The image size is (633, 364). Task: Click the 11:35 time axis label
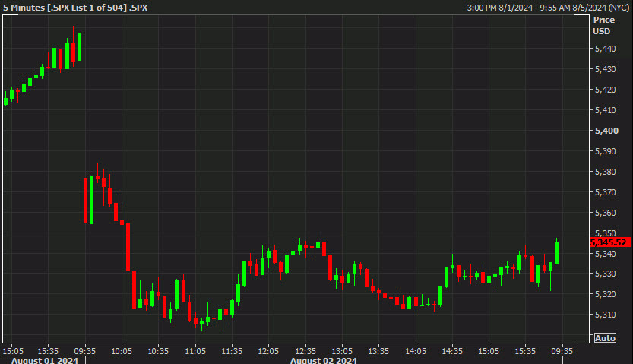pos(232,351)
